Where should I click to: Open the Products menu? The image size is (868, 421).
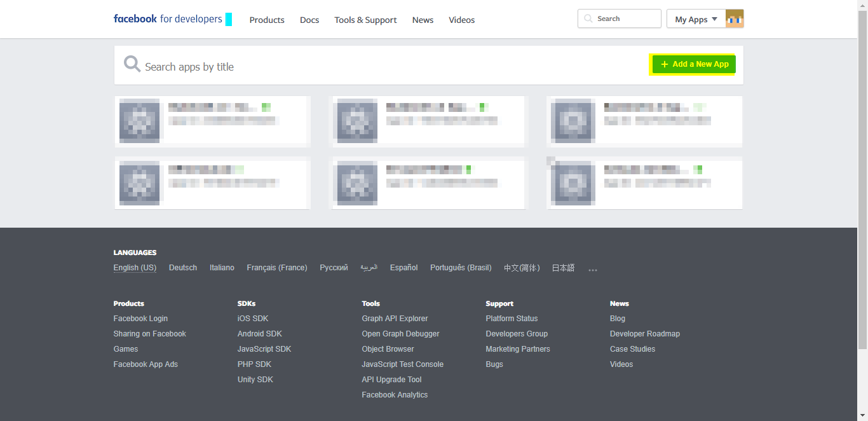click(x=267, y=20)
